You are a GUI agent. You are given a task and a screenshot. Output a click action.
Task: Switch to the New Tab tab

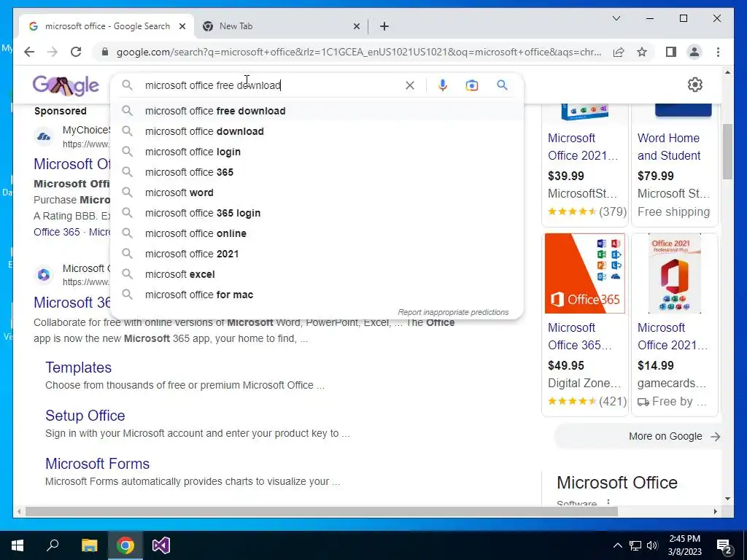pos(281,27)
